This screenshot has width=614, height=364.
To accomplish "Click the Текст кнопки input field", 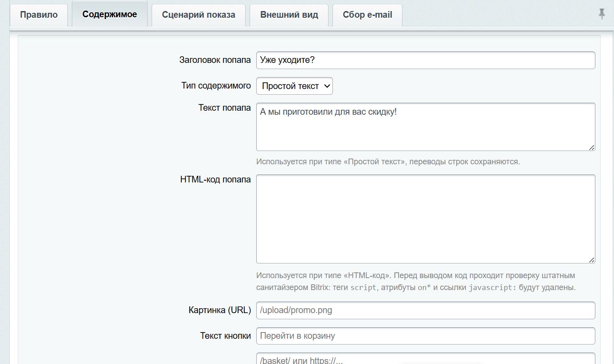I will pyautogui.click(x=426, y=336).
